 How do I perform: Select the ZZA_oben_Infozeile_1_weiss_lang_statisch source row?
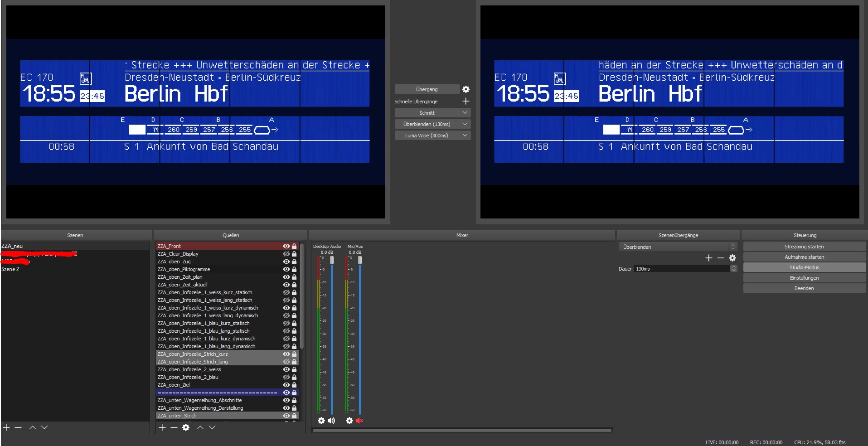tap(228, 300)
